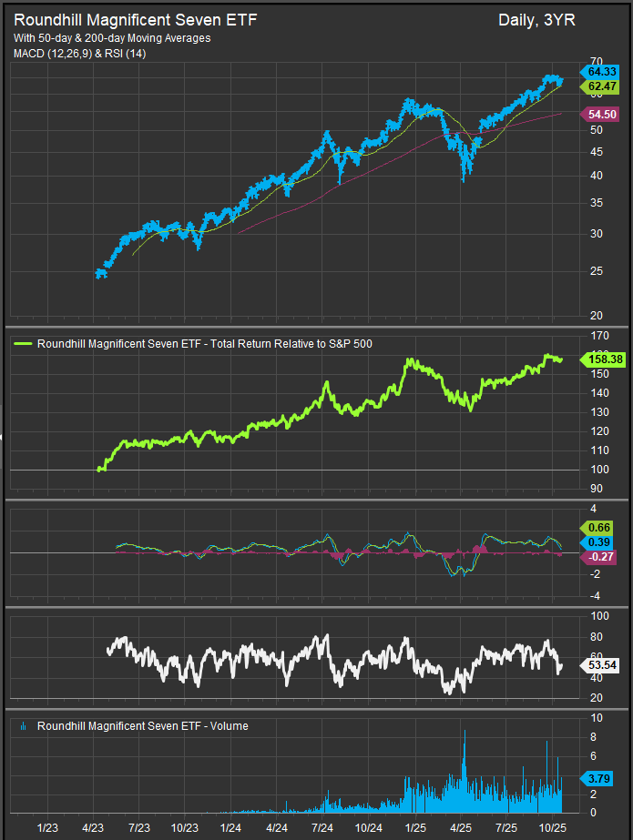Click the Roundhill Magnificent Seven ETF - Volume legend text
Image resolution: width=633 pixels, height=840 pixels.
142,726
